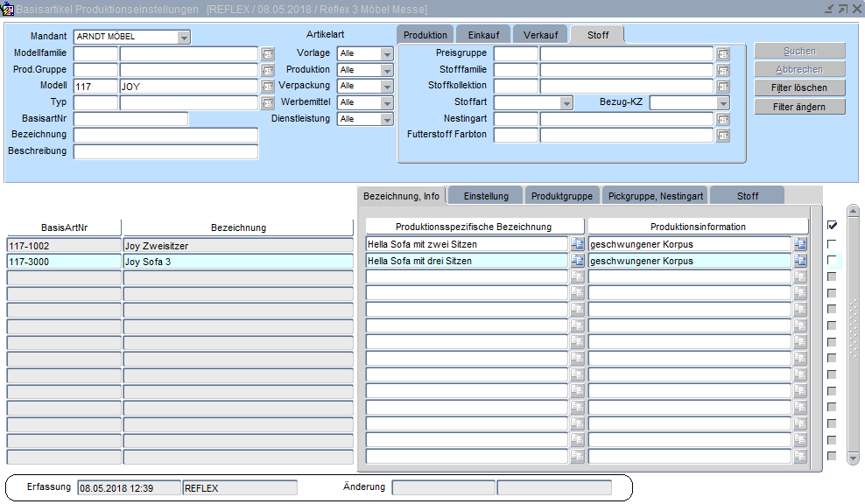This screenshot has width=865, height=504.
Task: Expand the Mandant dropdown
Action: tap(183, 37)
